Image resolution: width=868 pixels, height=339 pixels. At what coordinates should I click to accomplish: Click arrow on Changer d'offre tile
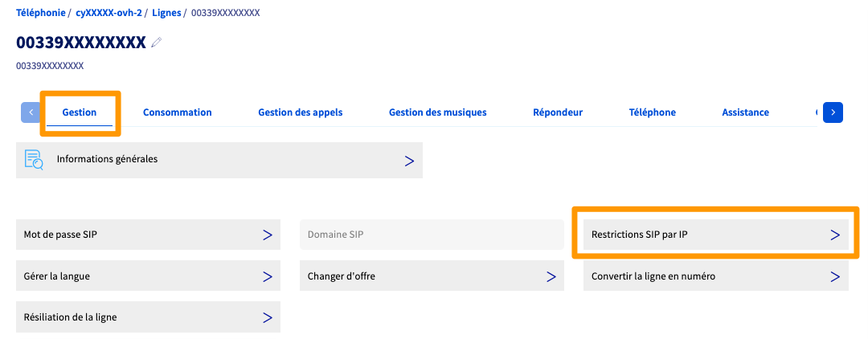point(551,276)
